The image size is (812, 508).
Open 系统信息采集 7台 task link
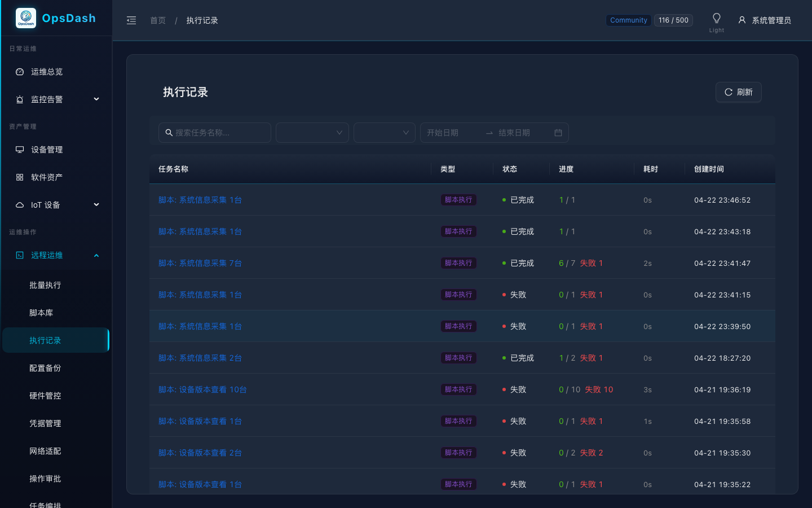pyautogui.click(x=200, y=263)
